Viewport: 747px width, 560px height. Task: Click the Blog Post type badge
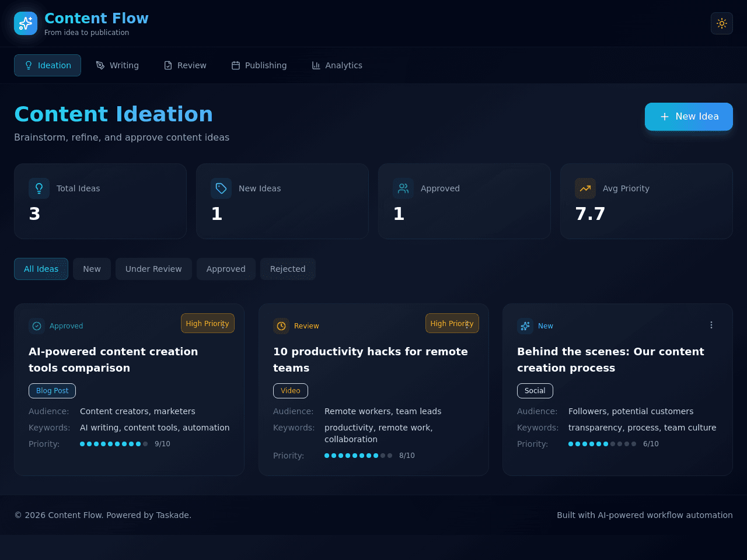pyautogui.click(x=52, y=391)
